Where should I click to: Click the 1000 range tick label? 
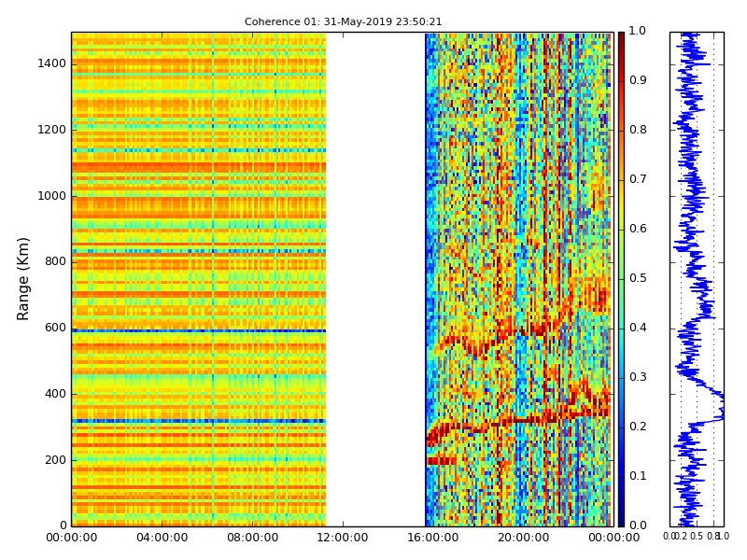click(x=52, y=196)
